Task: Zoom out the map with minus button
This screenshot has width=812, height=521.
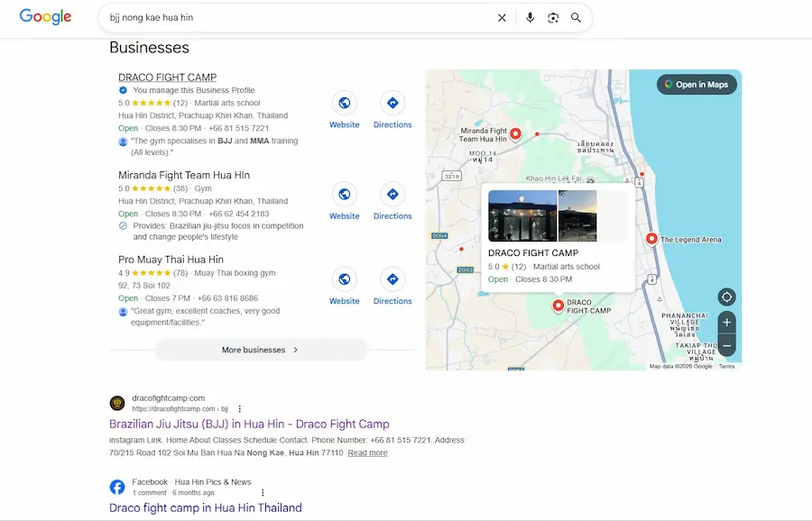Action: pyautogui.click(x=726, y=345)
